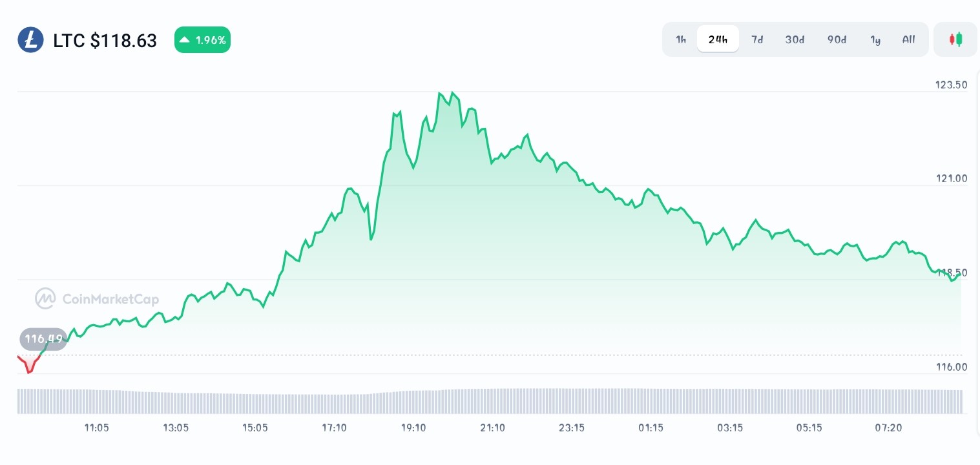Select the 7d time range
Screen dimensions: 980x465
tap(757, 39)
